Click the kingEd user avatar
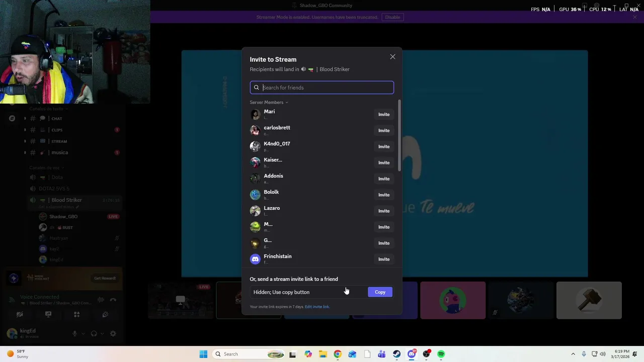Image resolution: width=644 pixels, height=362 pixels. [x=11, y=333]
